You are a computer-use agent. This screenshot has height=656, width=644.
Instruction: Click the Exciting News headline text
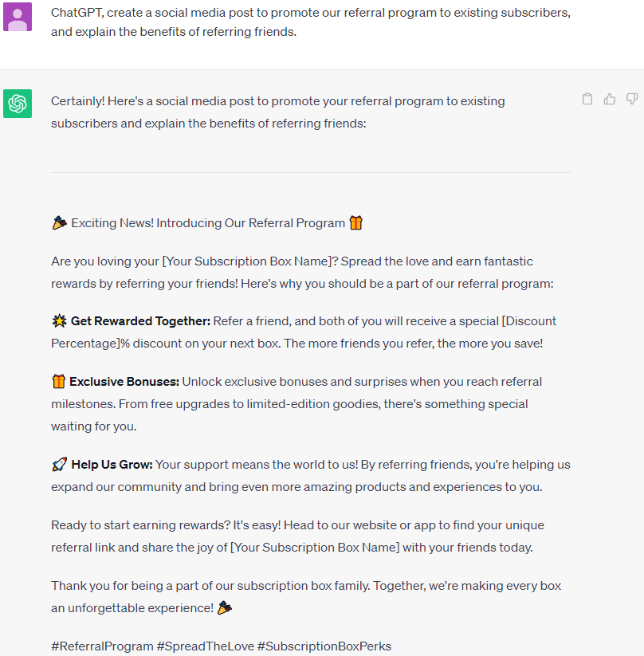pos(207,222)
